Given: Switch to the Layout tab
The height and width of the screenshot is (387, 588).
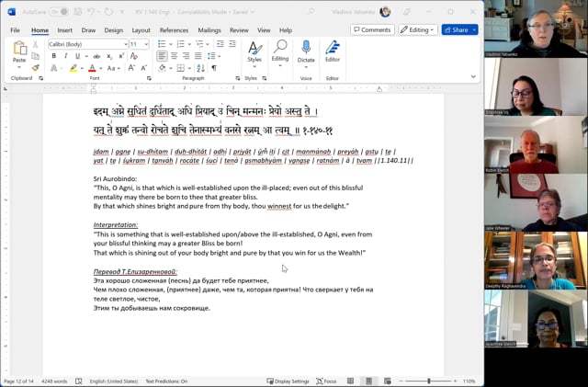Looking at the screenshot, I should 141,29.
